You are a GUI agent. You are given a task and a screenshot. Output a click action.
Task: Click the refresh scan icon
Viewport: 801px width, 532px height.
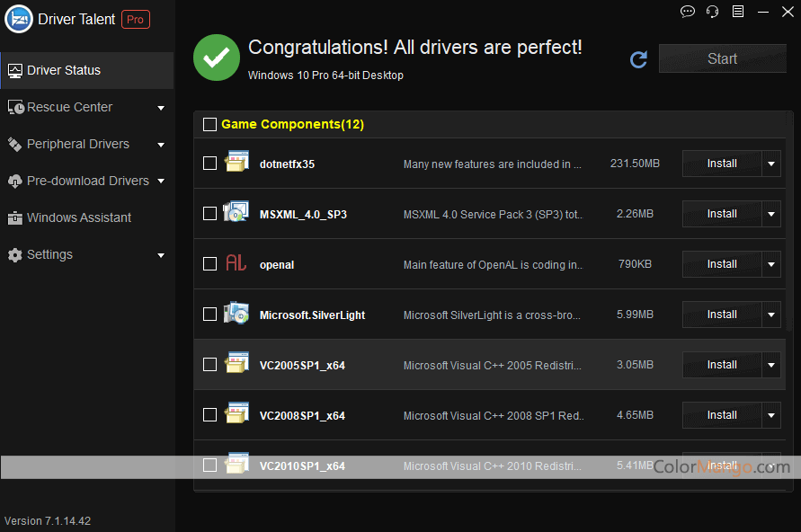pos(638,59)
